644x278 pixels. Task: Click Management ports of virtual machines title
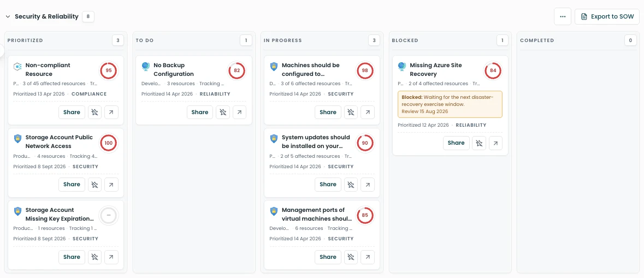tap(317, 214)
